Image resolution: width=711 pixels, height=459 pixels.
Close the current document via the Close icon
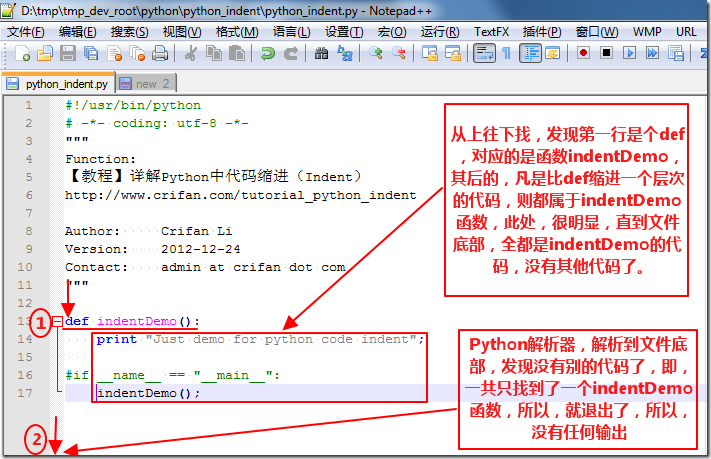114,53
